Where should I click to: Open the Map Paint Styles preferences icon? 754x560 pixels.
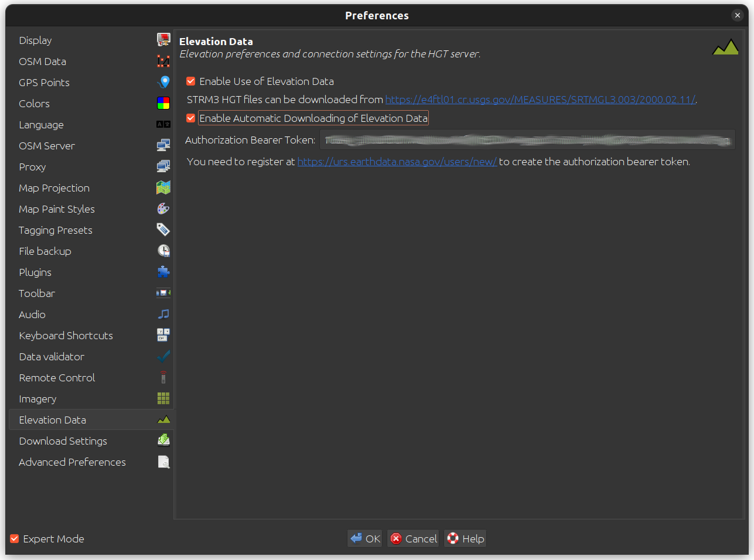[x=163, y=208]
